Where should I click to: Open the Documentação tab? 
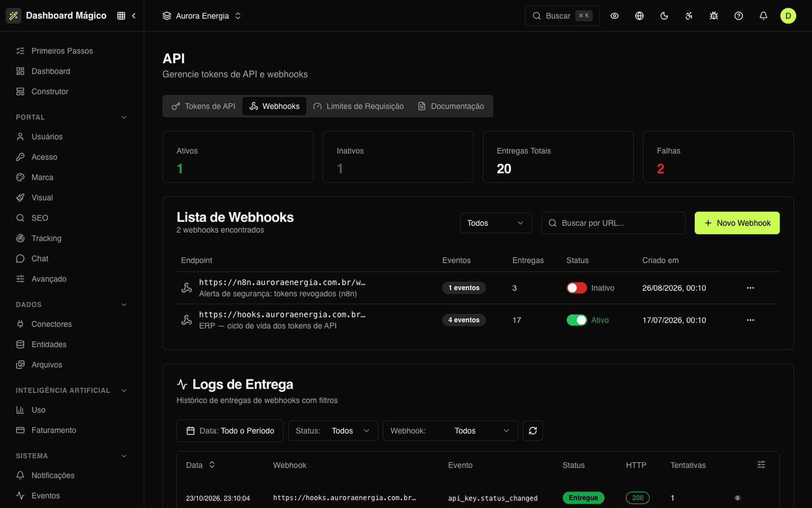tap(450, 106)
